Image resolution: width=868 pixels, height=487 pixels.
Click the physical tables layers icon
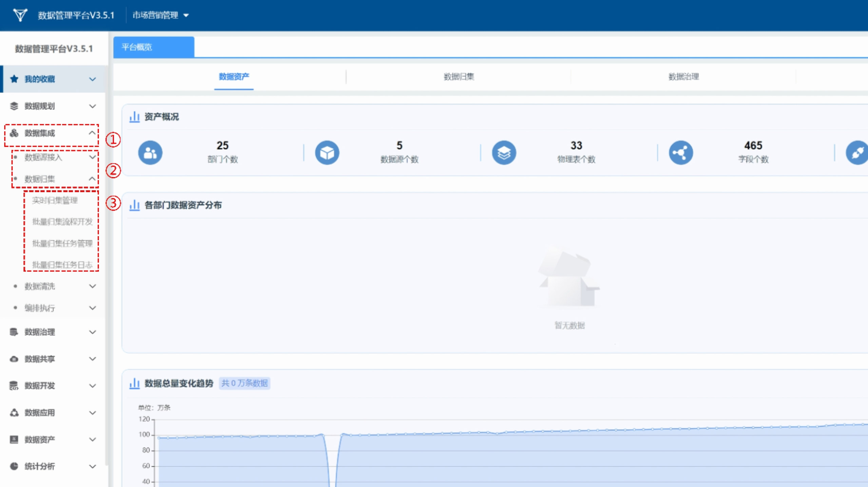[x=504, y=153]
